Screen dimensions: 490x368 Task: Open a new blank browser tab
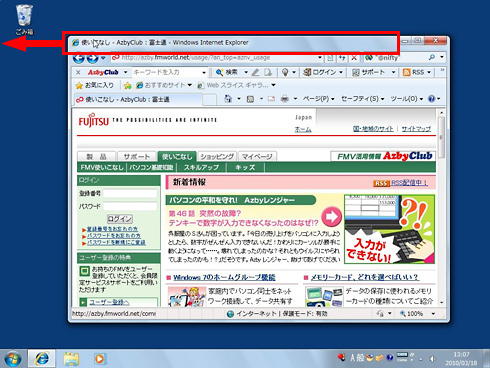(209, 100)
